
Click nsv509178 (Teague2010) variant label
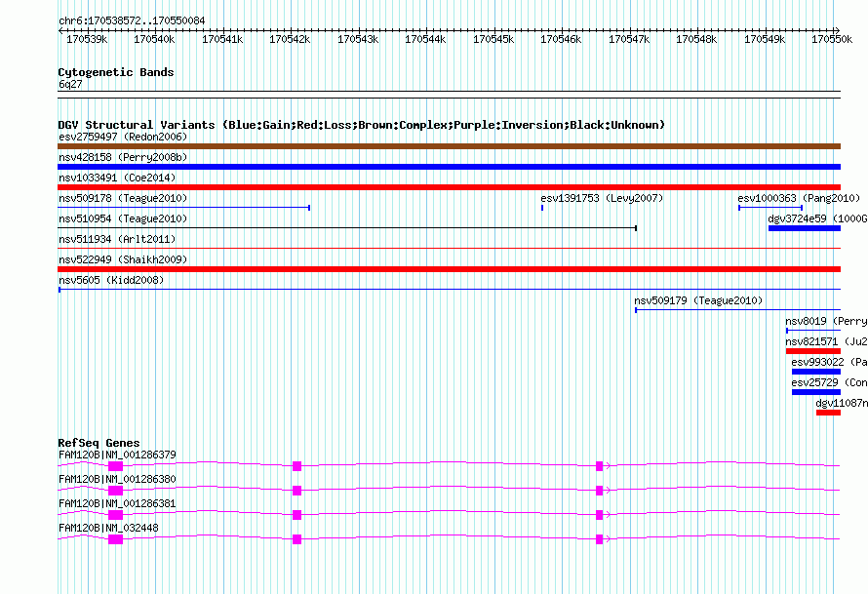tap(123, 198)
